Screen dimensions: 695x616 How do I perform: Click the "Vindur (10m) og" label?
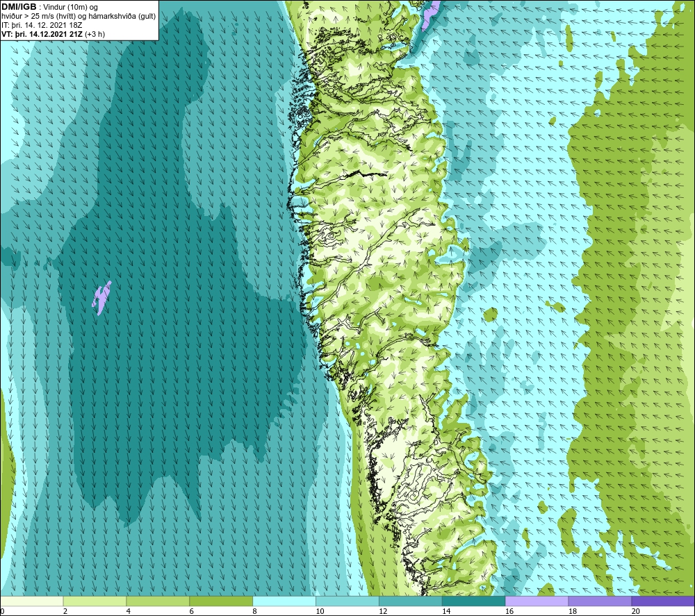pos(72,8)
